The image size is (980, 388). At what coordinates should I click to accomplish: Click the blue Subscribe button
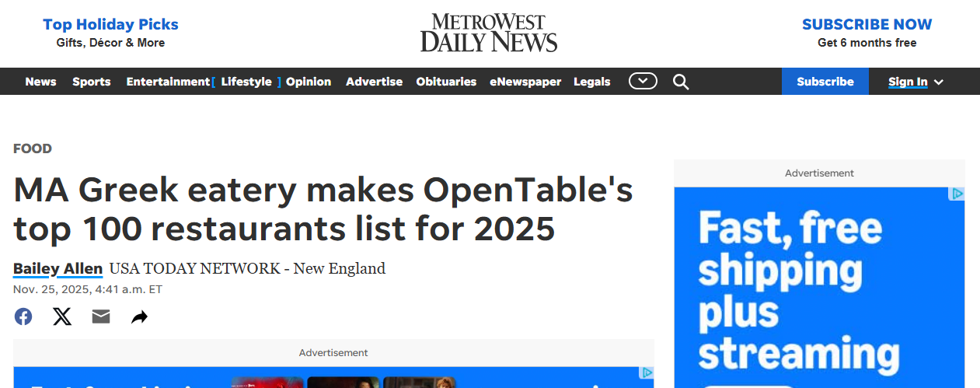[825, 82]
